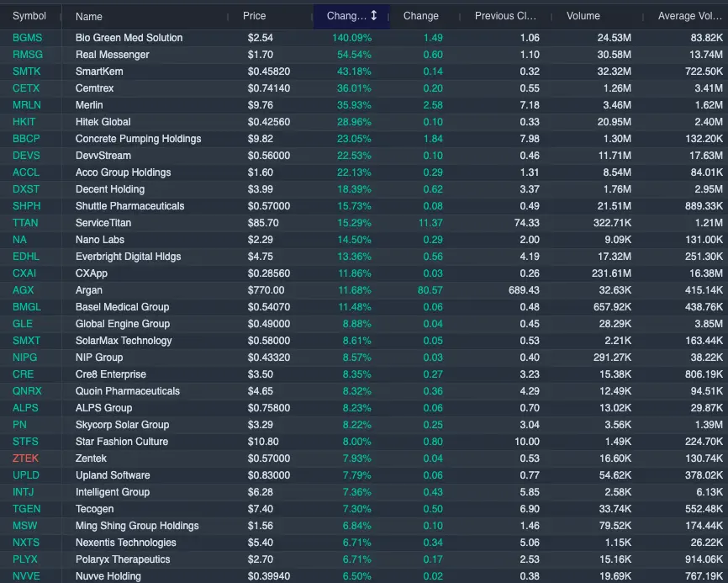Open the EDHL ticker symbol link
Image resolution: width=728 pixels, height=583 pixels.
[x=26, y=257]
